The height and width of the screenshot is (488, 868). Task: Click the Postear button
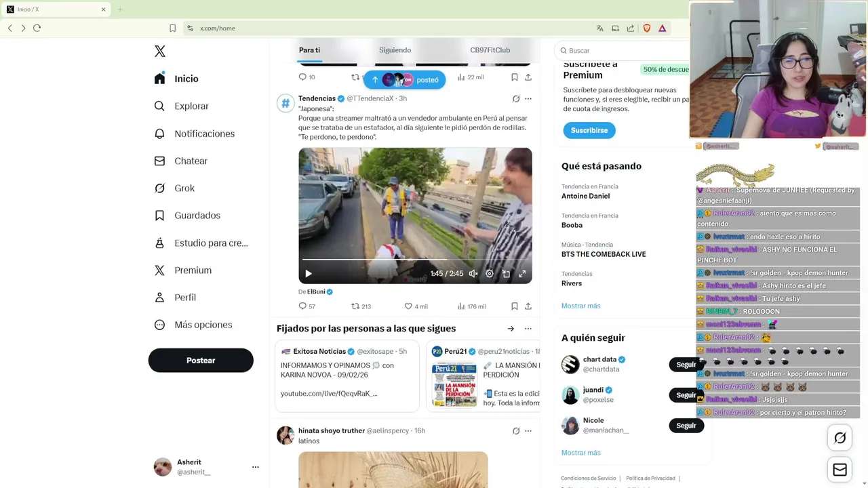point(201,361)
